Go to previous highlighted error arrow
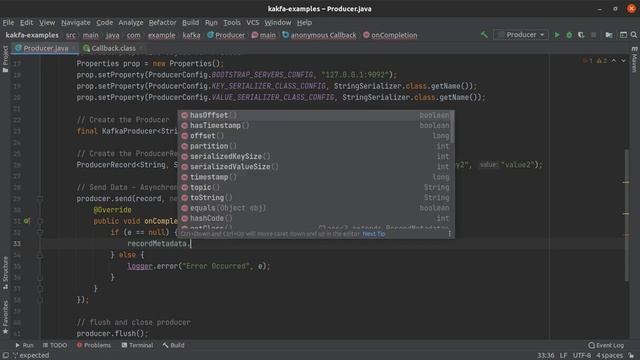 tap(614, 61)
